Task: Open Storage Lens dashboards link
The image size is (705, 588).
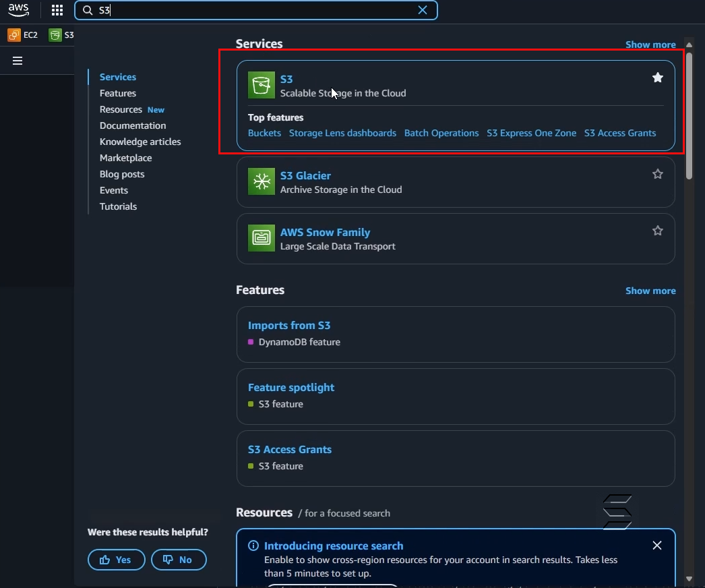Action: point(342,133)
